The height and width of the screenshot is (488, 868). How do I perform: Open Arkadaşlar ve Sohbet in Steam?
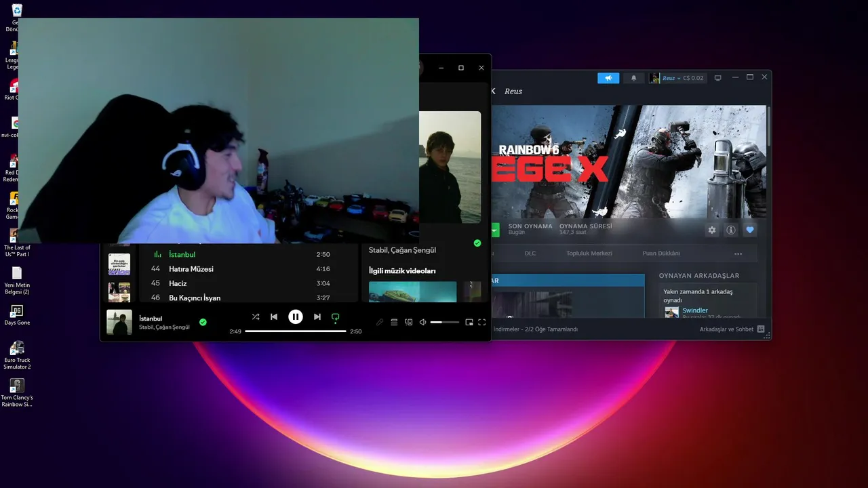point(732,329)
